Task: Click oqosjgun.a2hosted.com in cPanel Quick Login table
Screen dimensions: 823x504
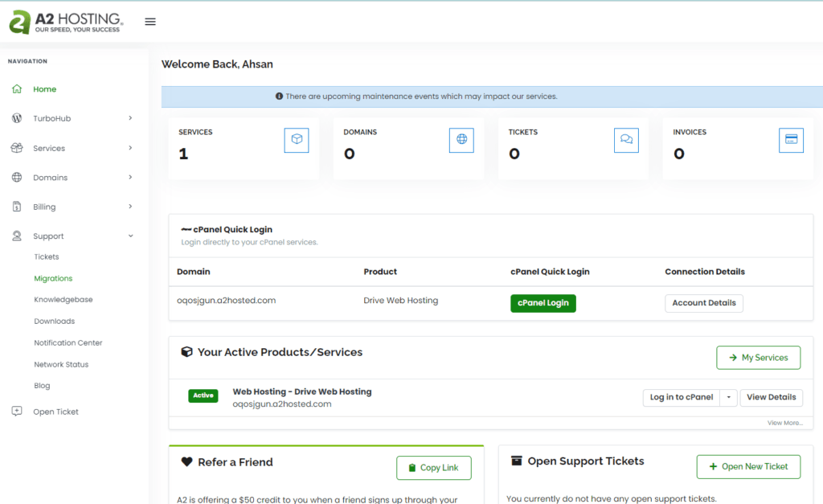Action: tap(226, 301)
